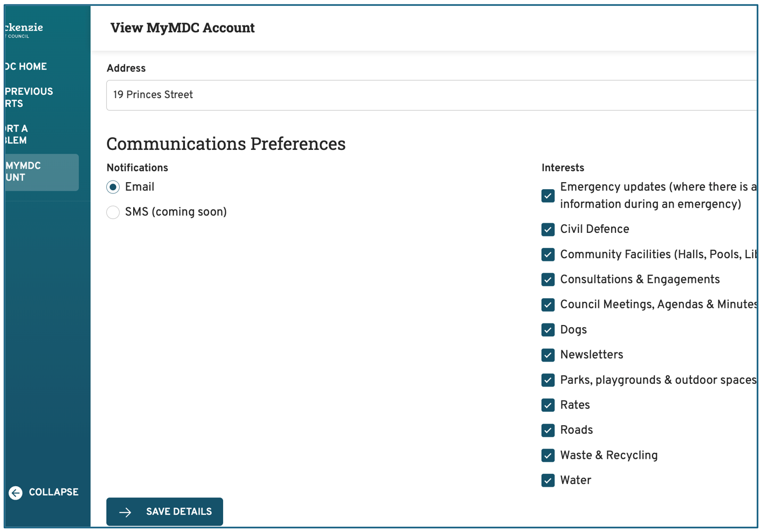Select the SMS (coming soon) radio option
The image size is (762, 532).
tap(113, 212)
